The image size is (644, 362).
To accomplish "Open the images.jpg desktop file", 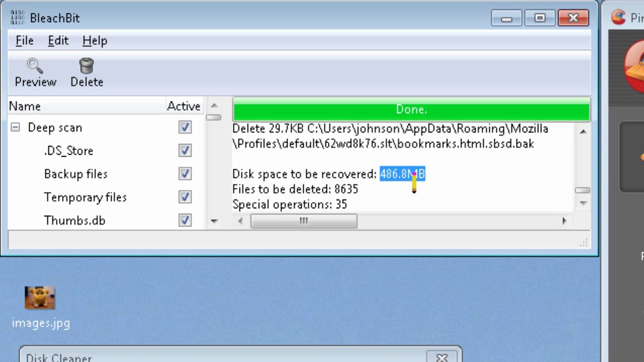I will [x=40, y=307].
